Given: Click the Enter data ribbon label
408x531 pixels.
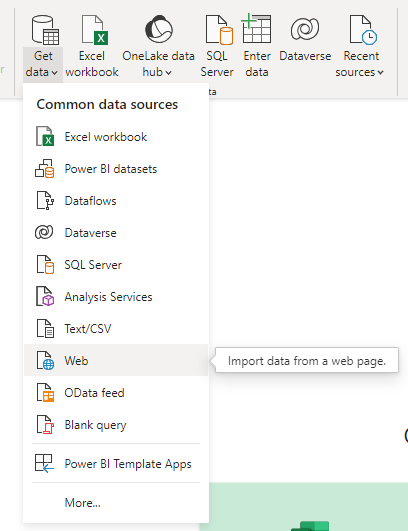Looking at the screenshot, I should [257, 64].
